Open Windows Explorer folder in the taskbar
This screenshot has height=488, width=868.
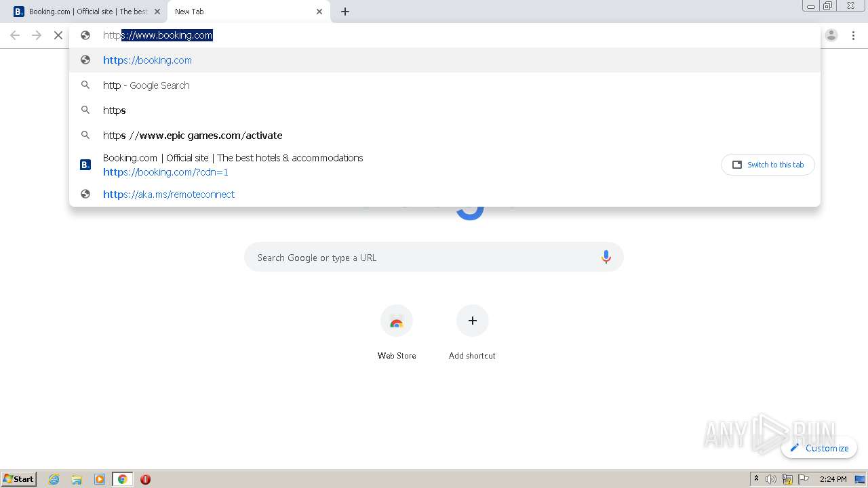tap(77, 479)
